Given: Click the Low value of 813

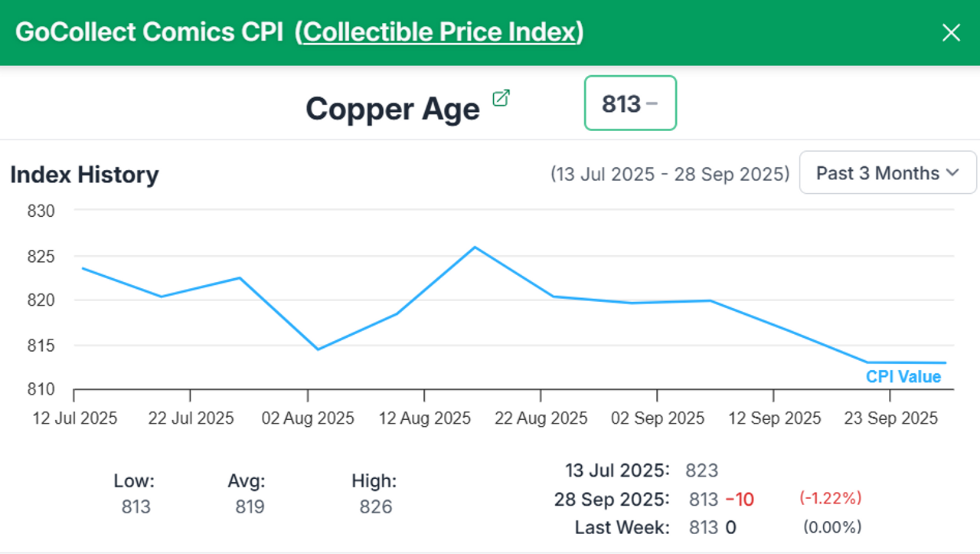Looking at the screenshot, I should point(136,506).
